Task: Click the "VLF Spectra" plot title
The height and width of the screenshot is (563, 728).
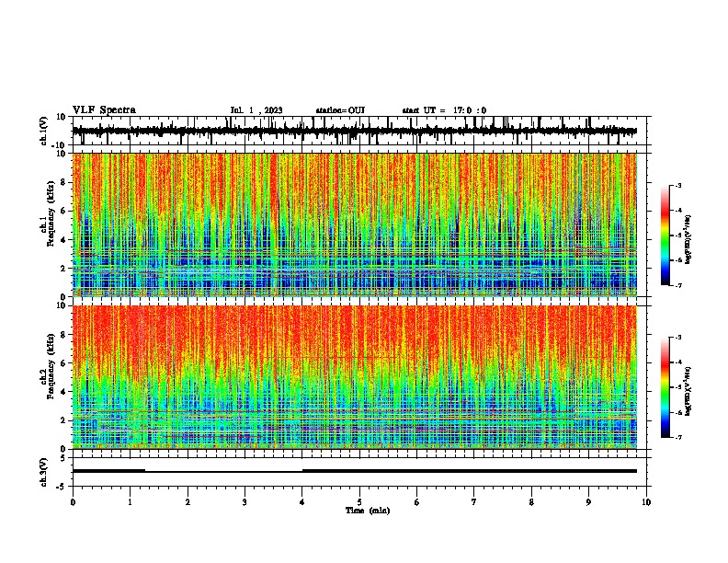Action: (104, 110)
